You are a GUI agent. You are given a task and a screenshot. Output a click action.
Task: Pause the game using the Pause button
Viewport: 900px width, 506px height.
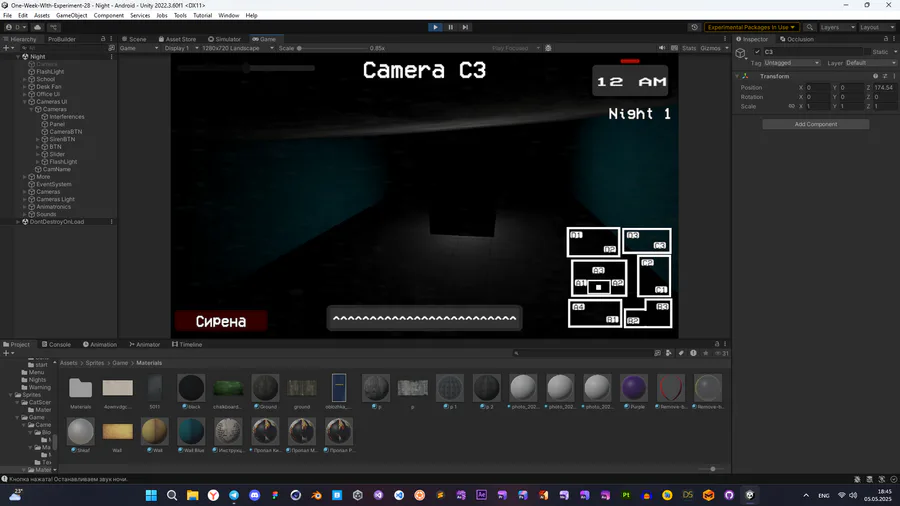(x=451, y=27)
